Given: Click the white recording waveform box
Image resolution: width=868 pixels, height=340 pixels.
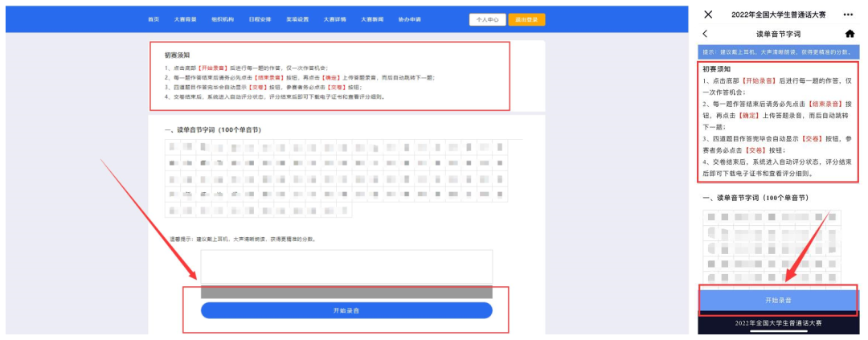Looking at the screenshot, I should point(346,267).
